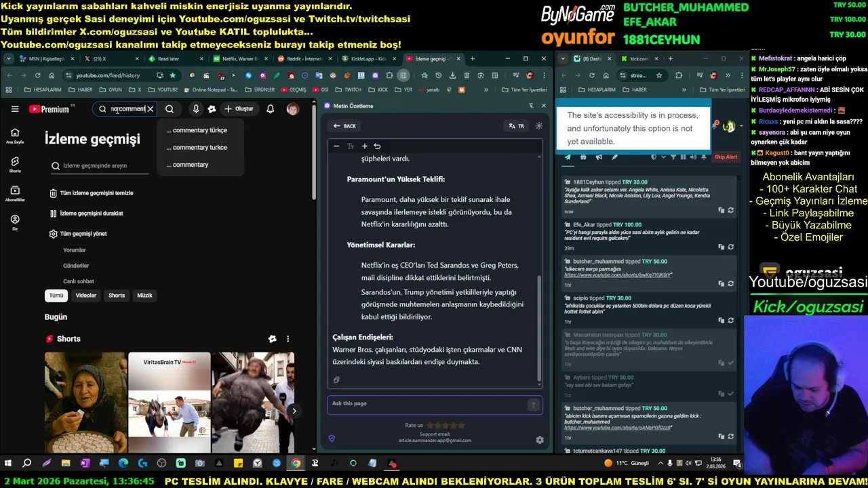Viewport: 868px width, 488px height.
Task: Open the VeritasBrain TV Shorts thumbnail
Action: [x=170, y=403]
